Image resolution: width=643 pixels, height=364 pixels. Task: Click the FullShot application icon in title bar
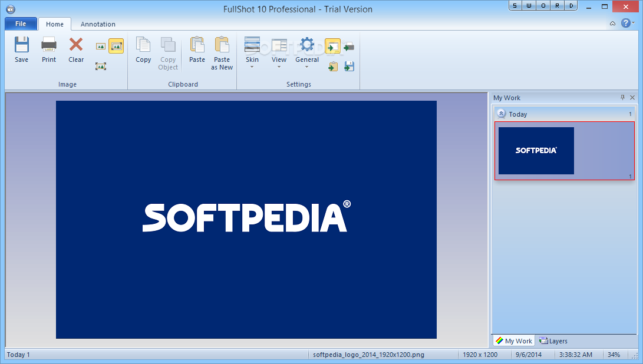11,9
